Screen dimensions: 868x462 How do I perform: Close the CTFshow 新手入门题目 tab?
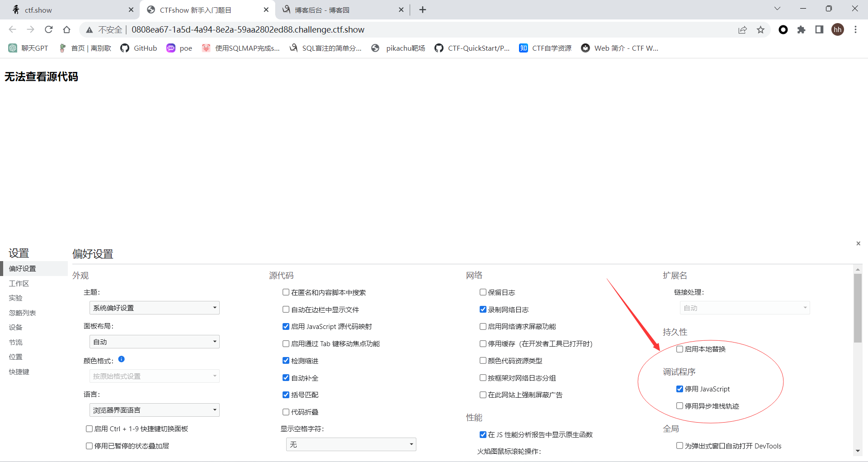point(266,10)
